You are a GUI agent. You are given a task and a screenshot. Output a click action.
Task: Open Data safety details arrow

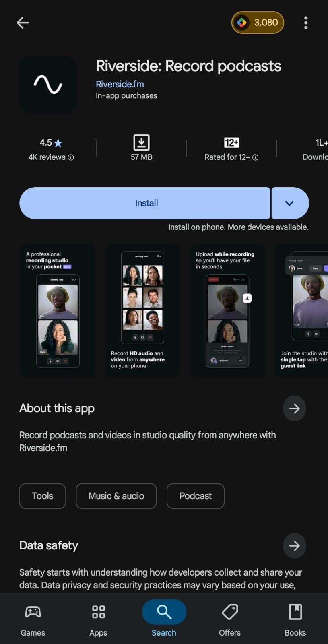(x=295, y=546)
